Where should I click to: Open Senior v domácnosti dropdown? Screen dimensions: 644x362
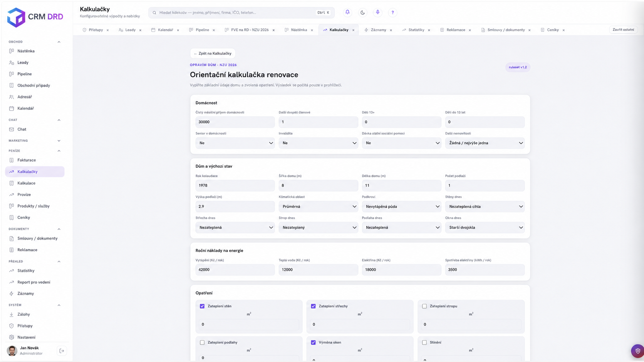(235, 143)
